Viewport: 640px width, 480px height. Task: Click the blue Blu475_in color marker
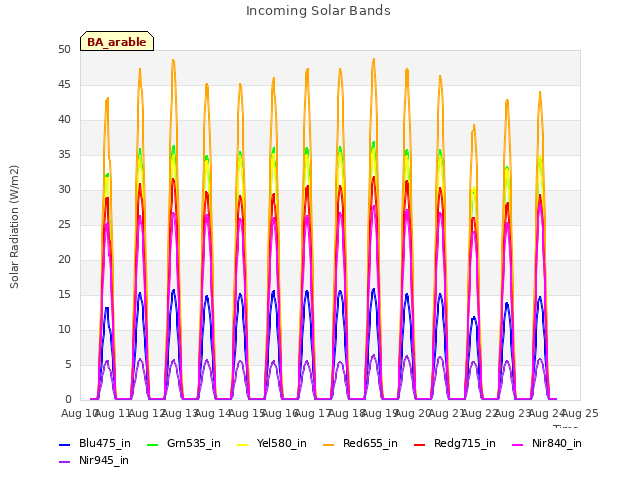click(x=65, y=445)
